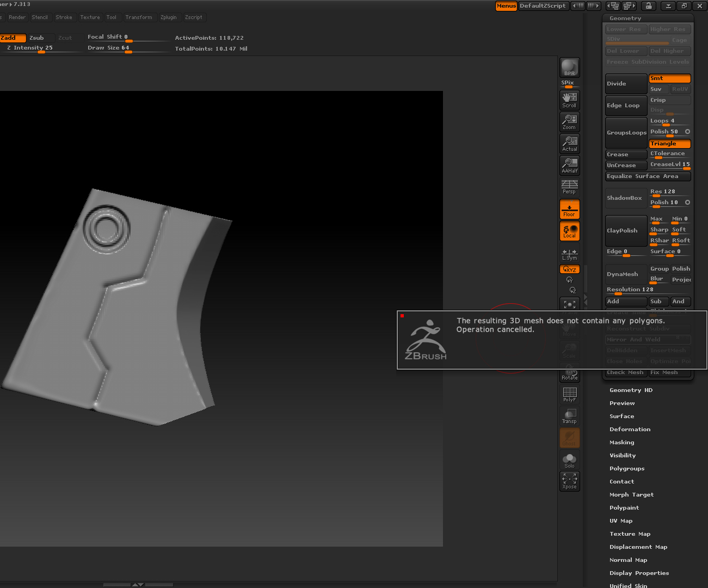Click the PolyF wireframe icon

[569, 395]
